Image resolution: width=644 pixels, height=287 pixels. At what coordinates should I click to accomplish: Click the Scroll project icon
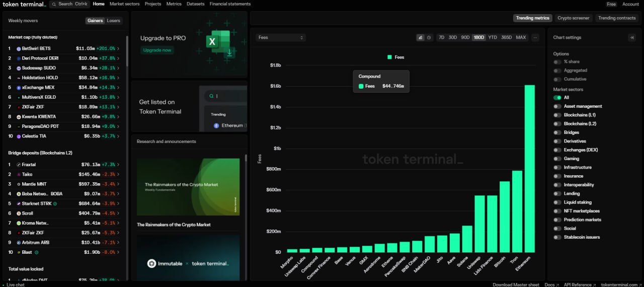19,213
